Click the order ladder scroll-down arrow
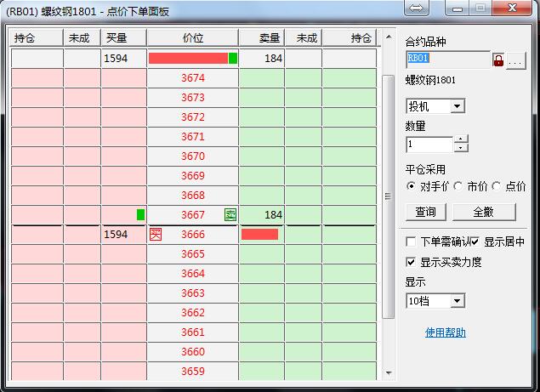540x392 pixels. tap(389, 373)
